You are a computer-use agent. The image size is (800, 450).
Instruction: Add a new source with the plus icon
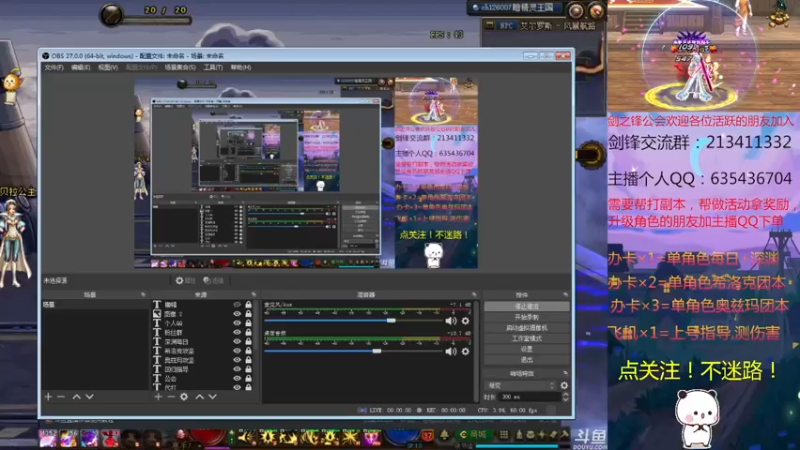point(158,396)
